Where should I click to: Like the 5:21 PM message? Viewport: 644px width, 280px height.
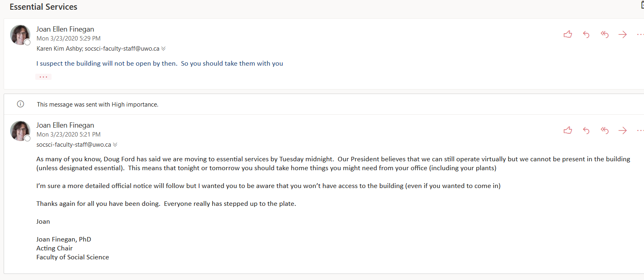(x=568, y=130)
